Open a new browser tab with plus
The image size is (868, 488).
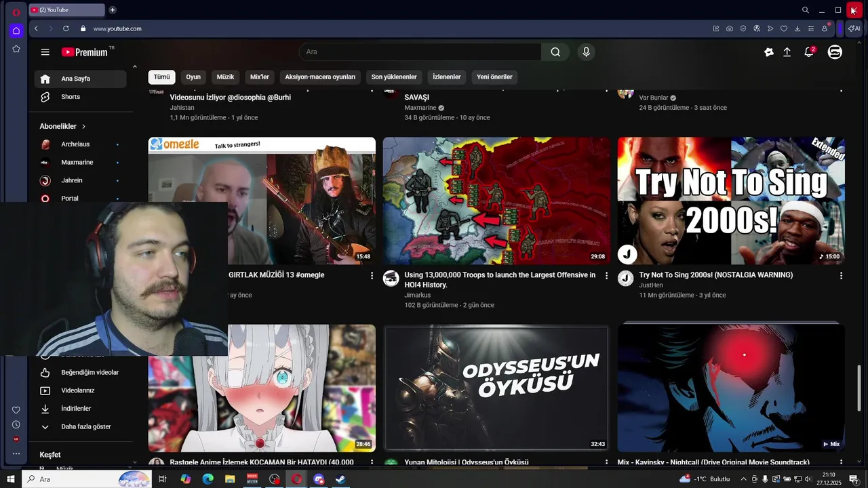[113, 9]
